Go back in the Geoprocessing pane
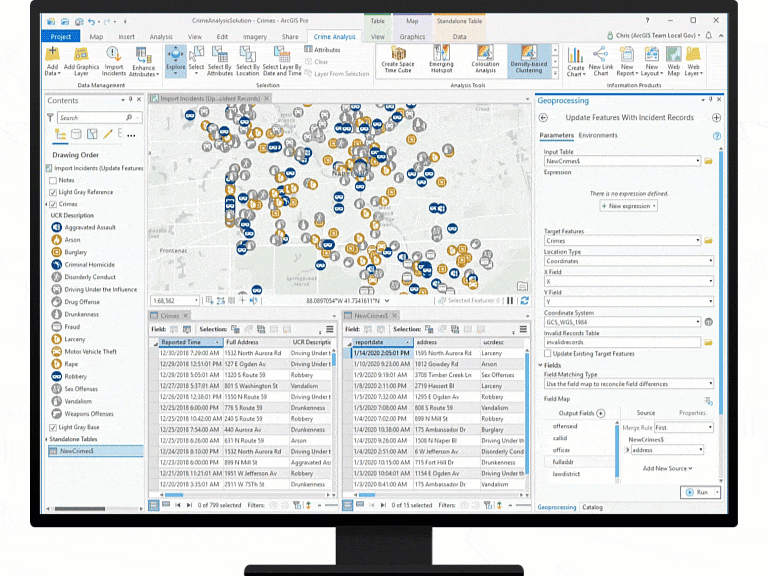 coord(543,118)
